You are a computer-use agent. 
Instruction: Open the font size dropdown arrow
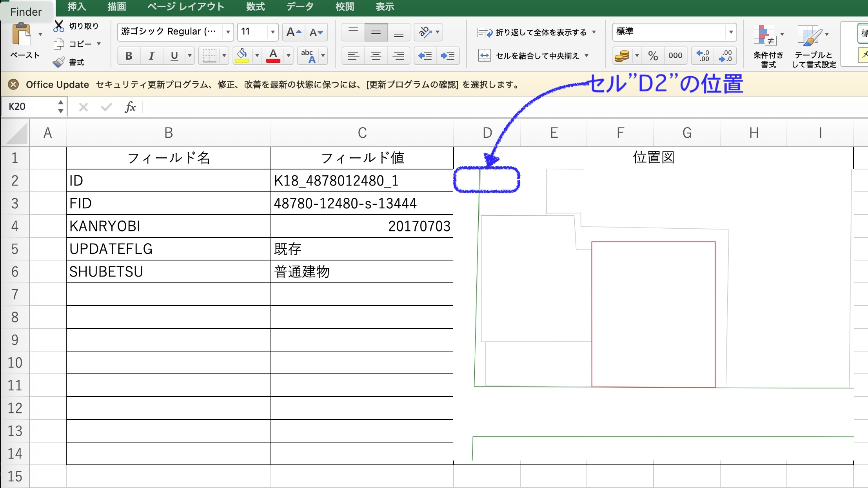tap(272, 32)
